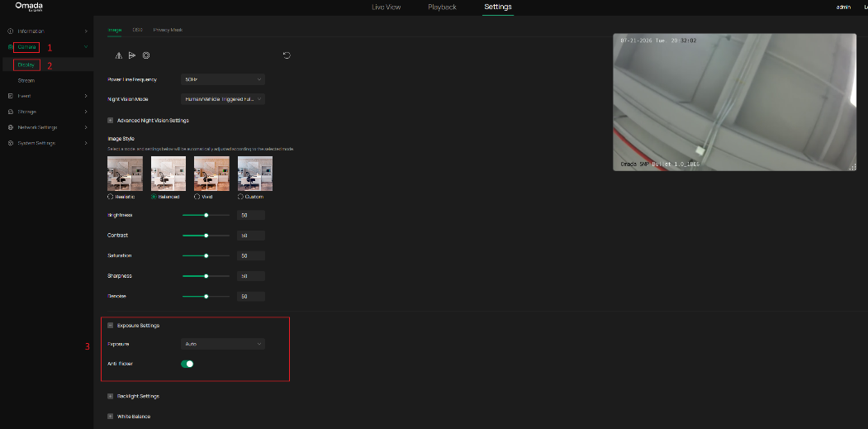Click the Sharpness slider handle
The width and height of the screenshot is (868, 429).
206,276
